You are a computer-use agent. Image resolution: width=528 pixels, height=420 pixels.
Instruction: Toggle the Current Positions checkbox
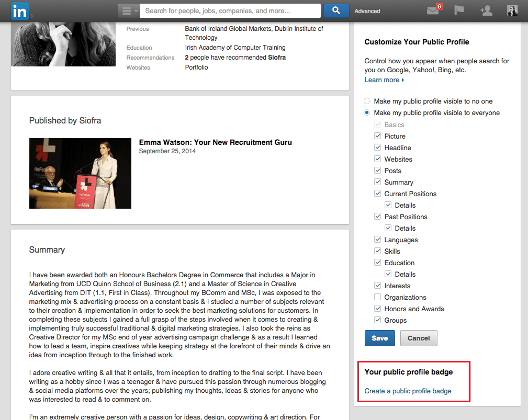[377, 194]
